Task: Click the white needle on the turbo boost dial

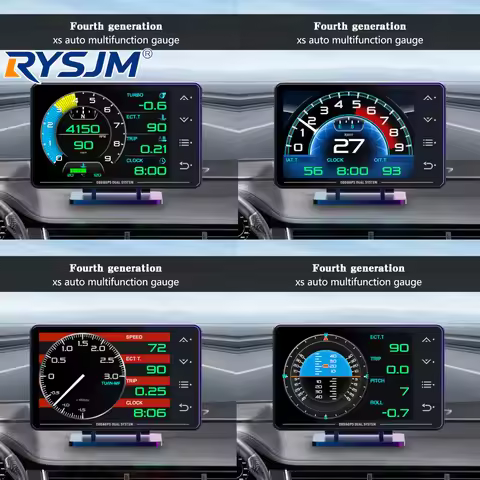Action: coord(69,390)
